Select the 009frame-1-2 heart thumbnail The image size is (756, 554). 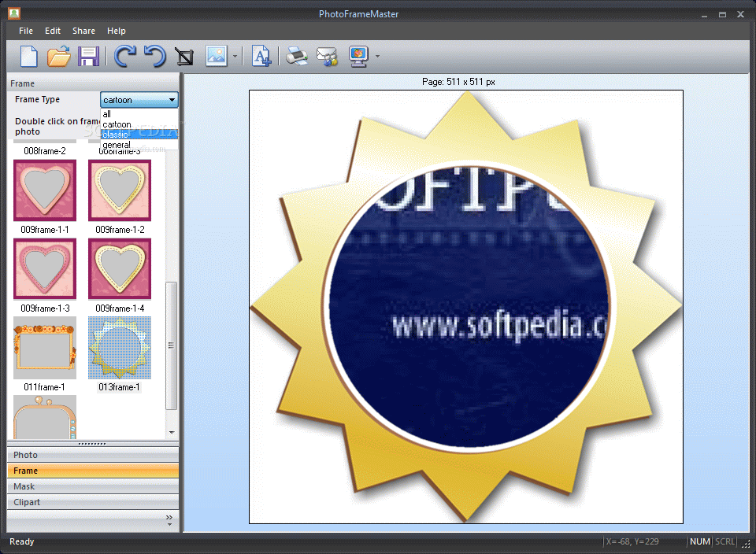[x=120, y=190]
